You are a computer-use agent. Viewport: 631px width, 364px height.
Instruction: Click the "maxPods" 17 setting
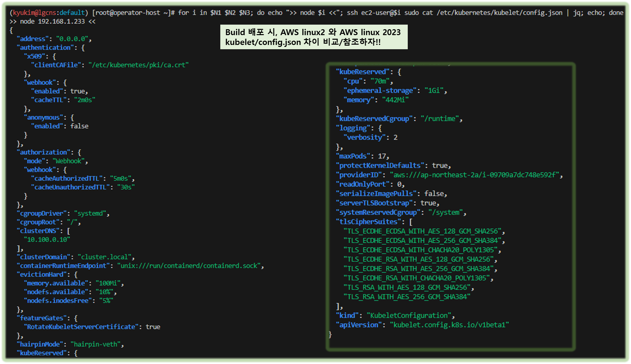click(x=362, y=156)
